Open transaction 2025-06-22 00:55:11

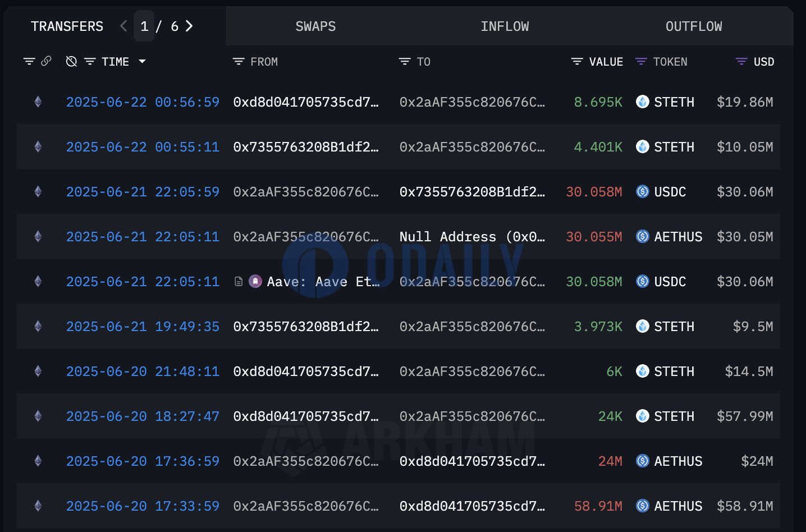tap(143, 147)
